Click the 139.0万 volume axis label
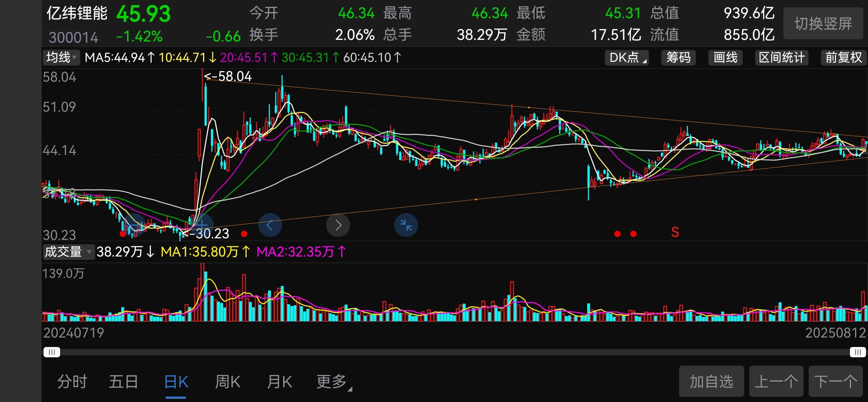This screenshot has height=402, width=868. [x=64, y=274]
